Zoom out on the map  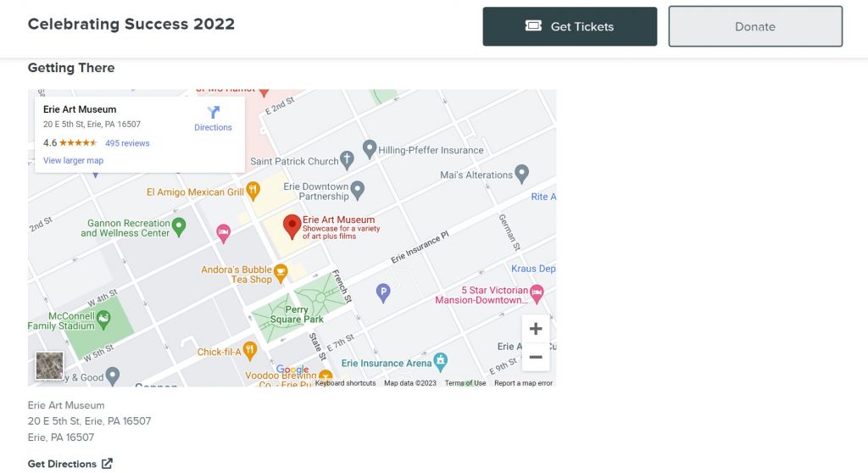pos(535,357)
